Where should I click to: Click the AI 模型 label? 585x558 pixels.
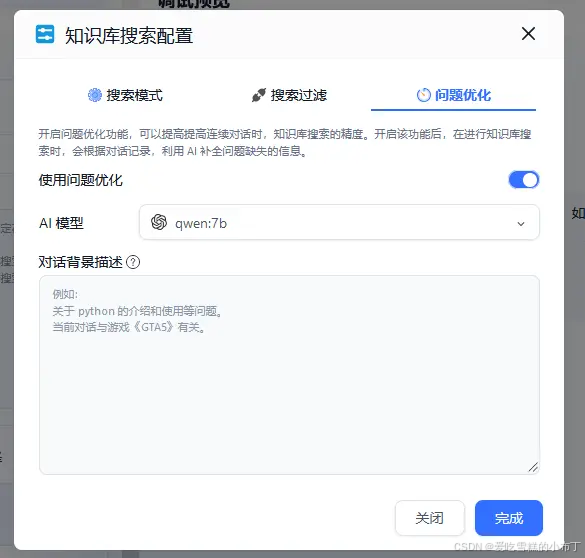[61, 223]
